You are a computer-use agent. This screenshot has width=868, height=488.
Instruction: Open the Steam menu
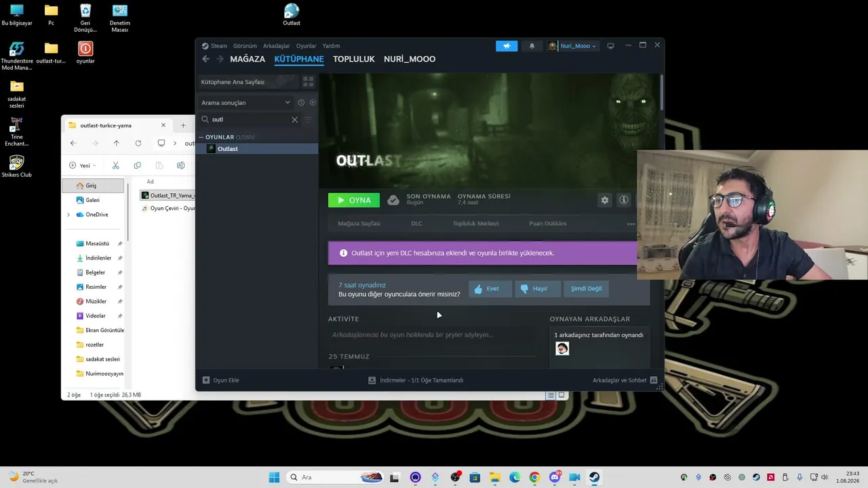coord(218,46)
